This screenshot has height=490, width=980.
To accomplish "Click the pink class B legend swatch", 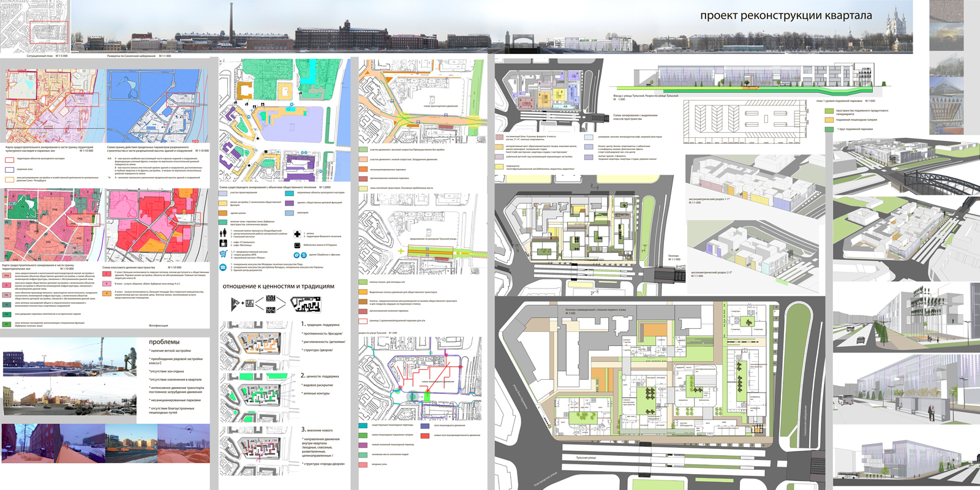I will coord(106,284).
